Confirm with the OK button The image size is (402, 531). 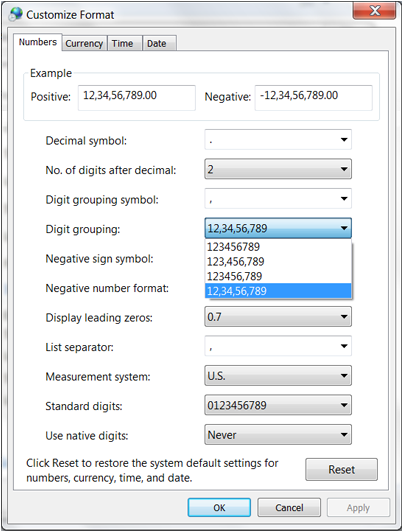pos(219,507)
